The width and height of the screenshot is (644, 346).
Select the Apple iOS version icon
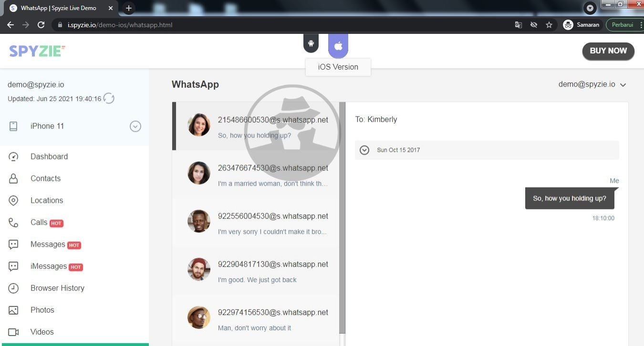(x=338, y=46)
